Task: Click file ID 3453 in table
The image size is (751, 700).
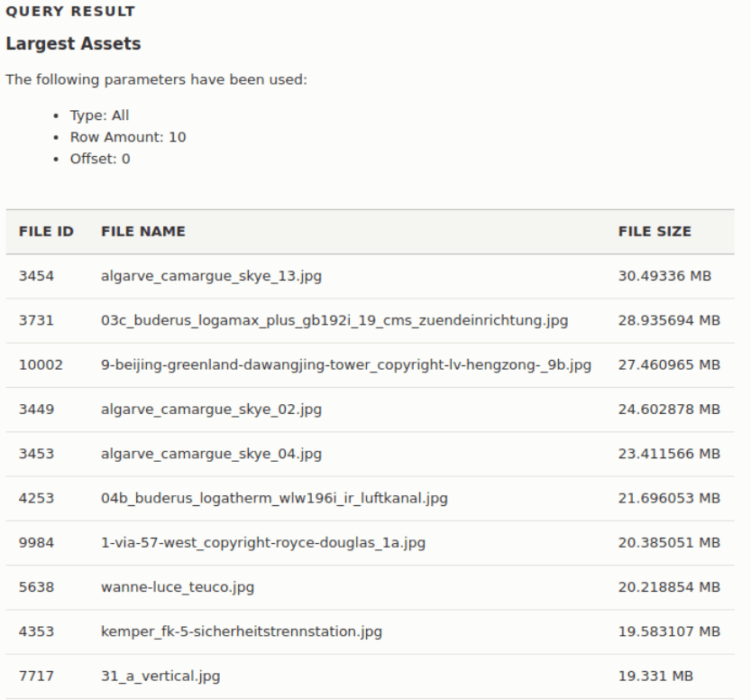Action: 36,454
